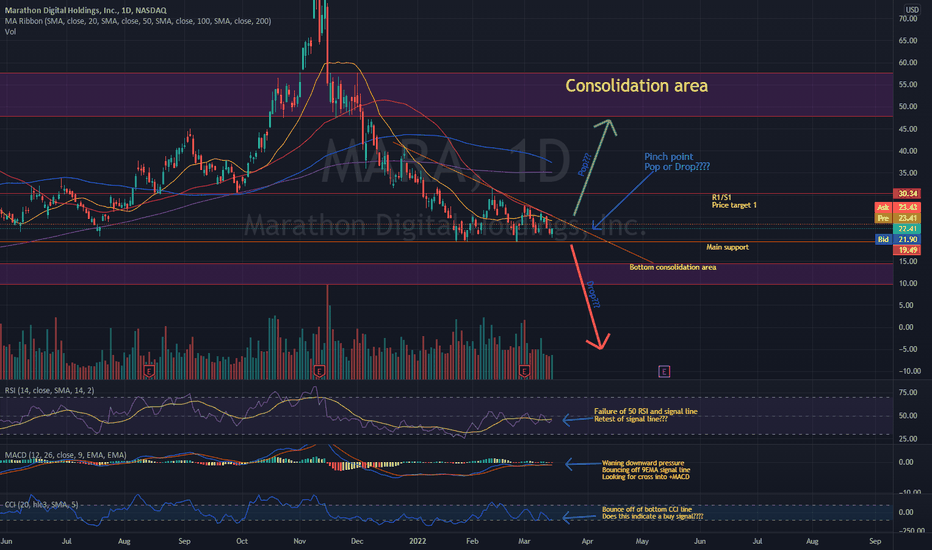Click the Apr label on the time axis
This screenshot has width=932, height=550.
[587, 541]
